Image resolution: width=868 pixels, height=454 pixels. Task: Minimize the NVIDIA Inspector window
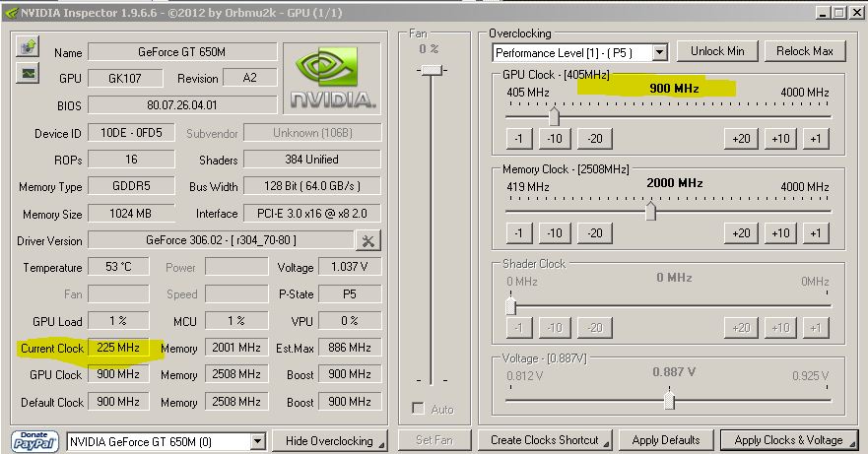(823, 12)
